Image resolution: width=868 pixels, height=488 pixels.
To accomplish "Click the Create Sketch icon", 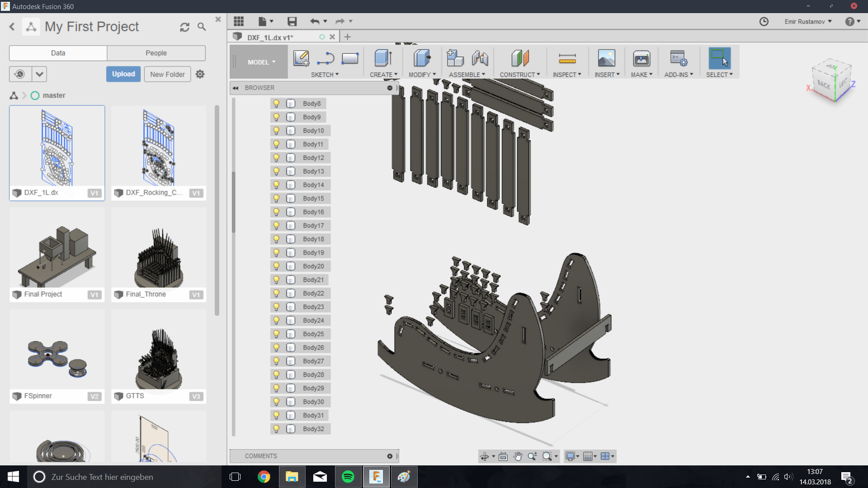I will (x=301, y=58).
